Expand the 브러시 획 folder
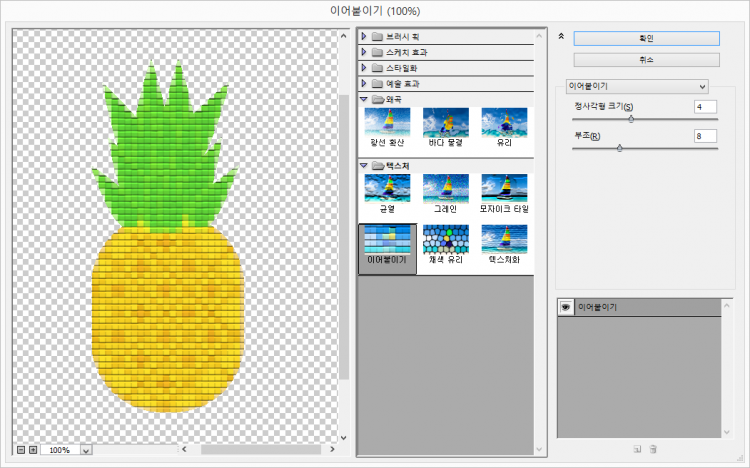750x468 pixels. 364,36
